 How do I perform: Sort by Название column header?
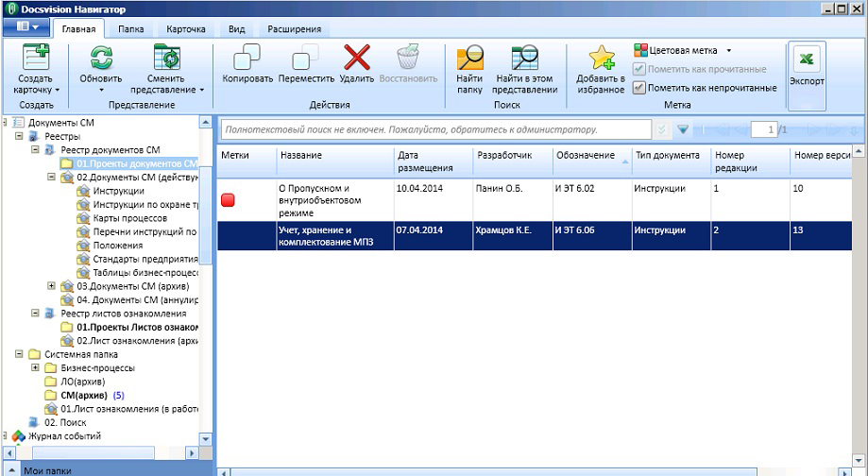[x=335, y=161]
